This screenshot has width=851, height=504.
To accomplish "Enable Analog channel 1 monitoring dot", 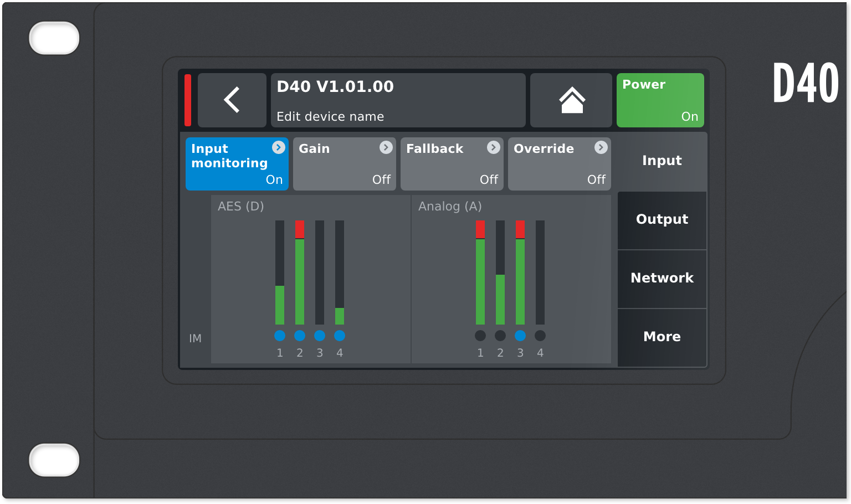I will point(480,336).
